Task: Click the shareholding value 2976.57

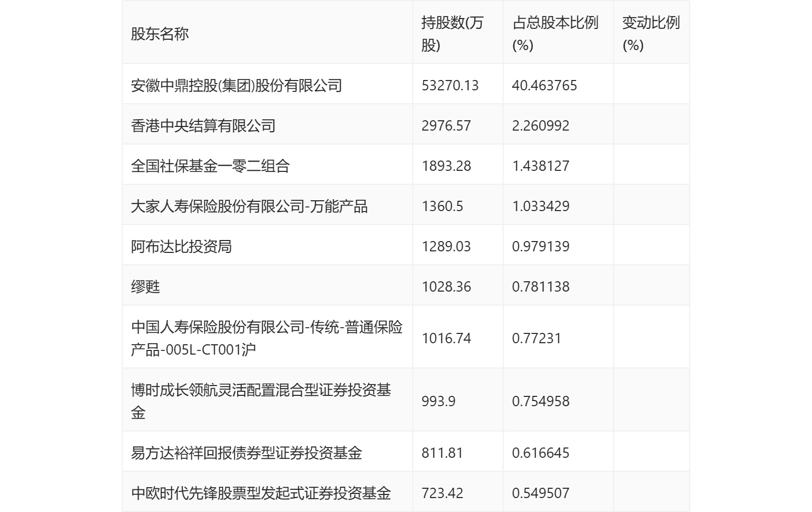Action: click(x=446, y=125)
